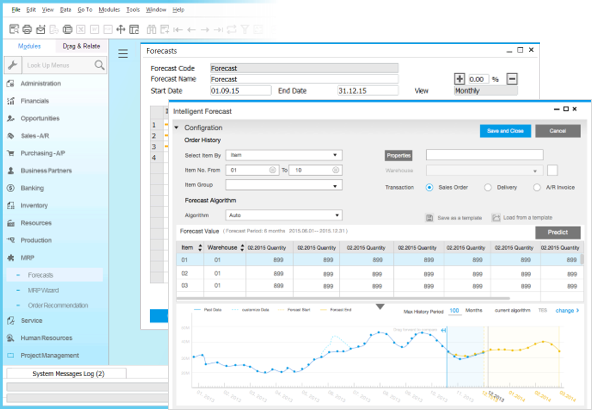Open the Business Partners module
The height and width of the screenshot is (410, 592).
click(x=46, y=171)
